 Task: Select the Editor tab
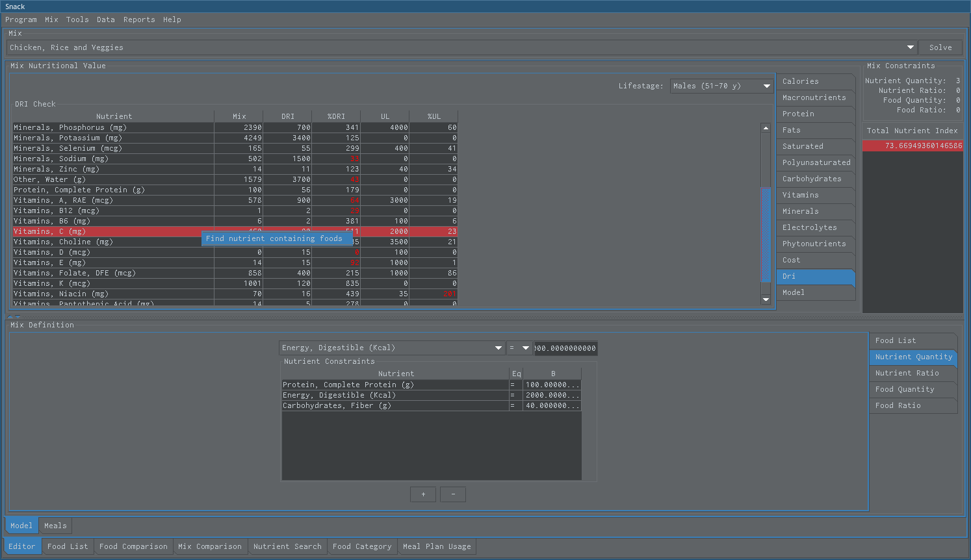22,546
